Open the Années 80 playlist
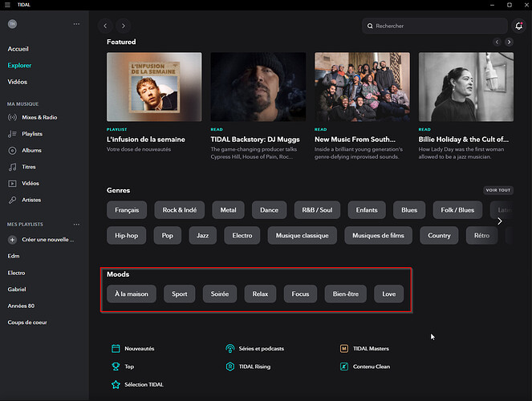The image size is (532, 401). pos(21,306)
